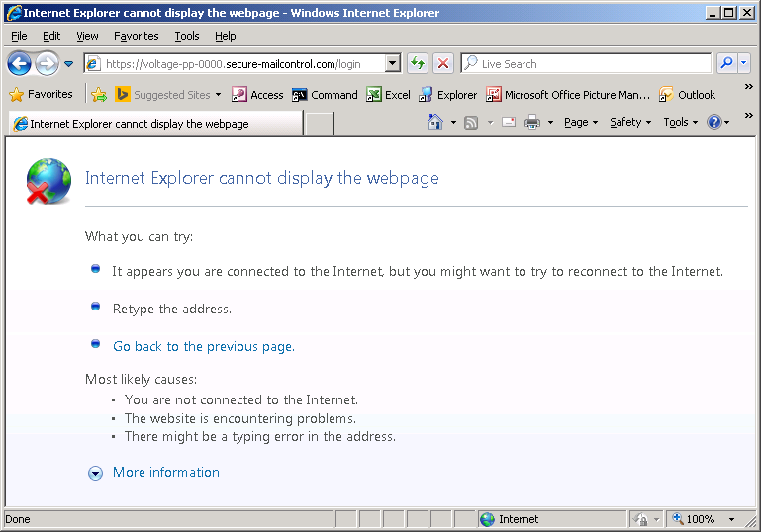Image resolution: width=761 pixels, height=532 pixels.
Task: Click the error globe with red X
Action: [48, 181]
